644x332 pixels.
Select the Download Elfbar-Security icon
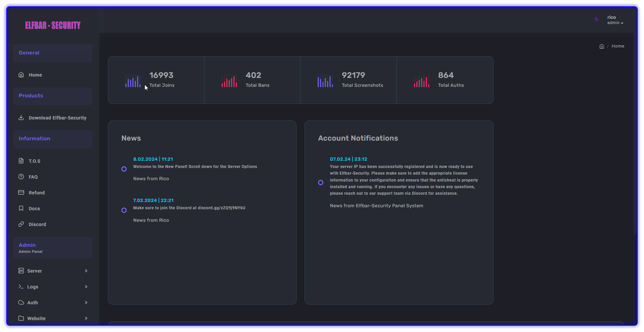(21, 117)
